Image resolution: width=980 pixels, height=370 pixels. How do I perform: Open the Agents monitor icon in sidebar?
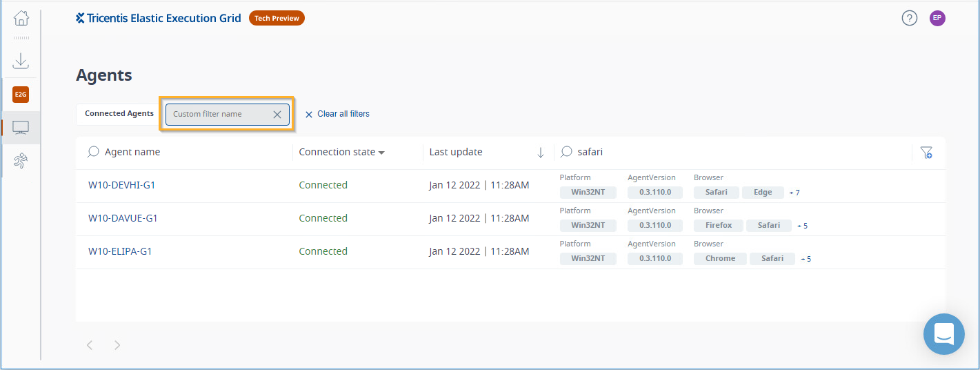21,128
